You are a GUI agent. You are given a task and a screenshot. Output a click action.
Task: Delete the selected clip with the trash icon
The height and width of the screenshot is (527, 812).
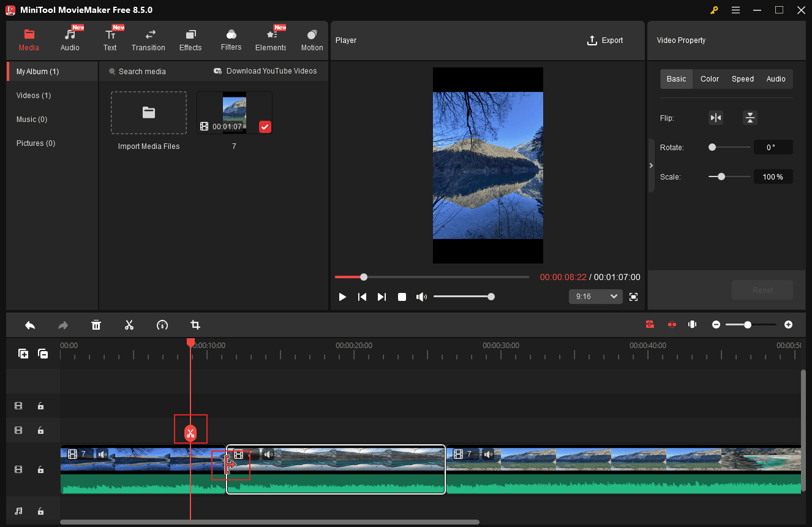pos(96,325)
